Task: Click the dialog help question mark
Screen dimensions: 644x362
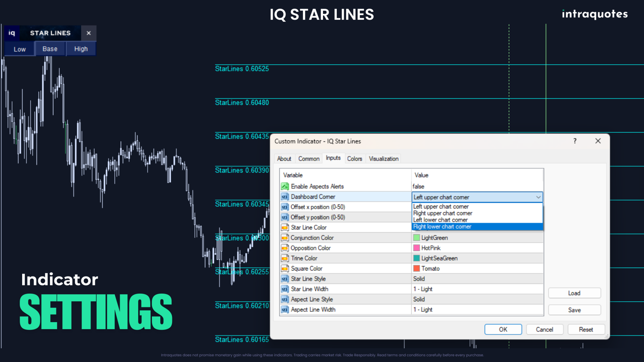Action: tap(575, 141)
